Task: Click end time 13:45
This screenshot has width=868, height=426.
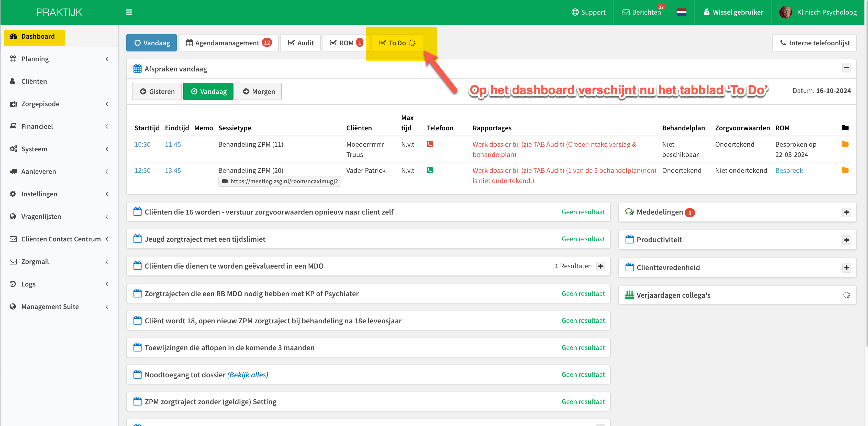Action: coord(173,171)
